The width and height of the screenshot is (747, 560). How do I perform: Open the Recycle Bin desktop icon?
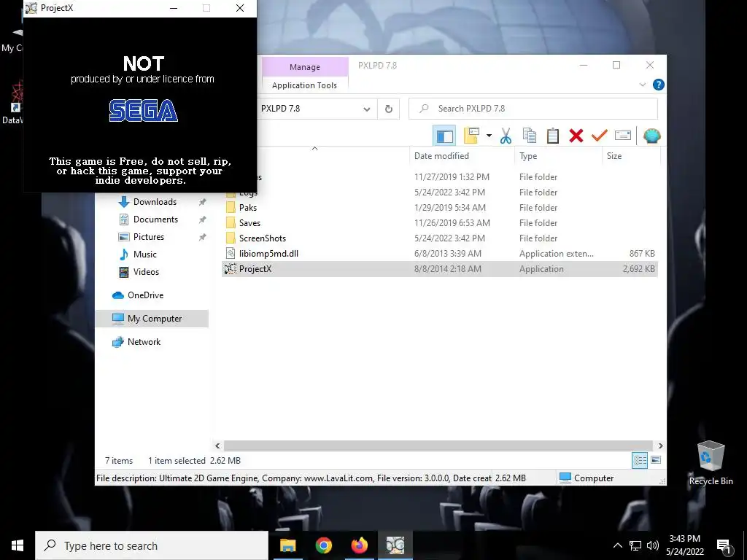[711, 463]
